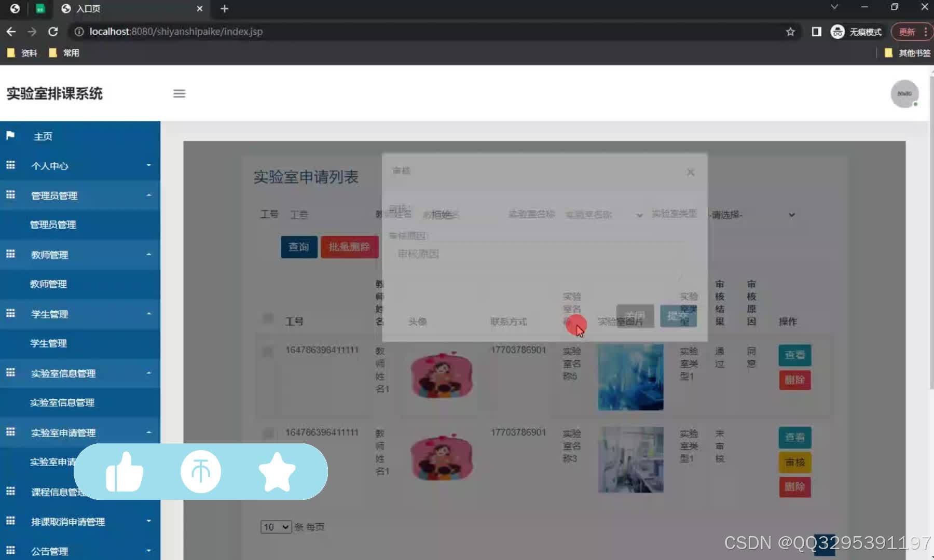Tick the checkbox of the 实验室名称3 row
Screen dimensions: 934x560
[268, 433]
